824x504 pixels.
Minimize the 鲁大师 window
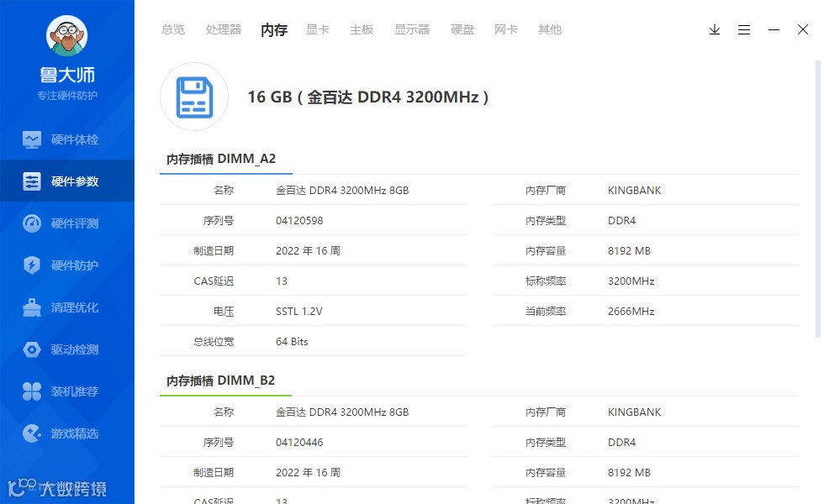[x=774, y=30]
